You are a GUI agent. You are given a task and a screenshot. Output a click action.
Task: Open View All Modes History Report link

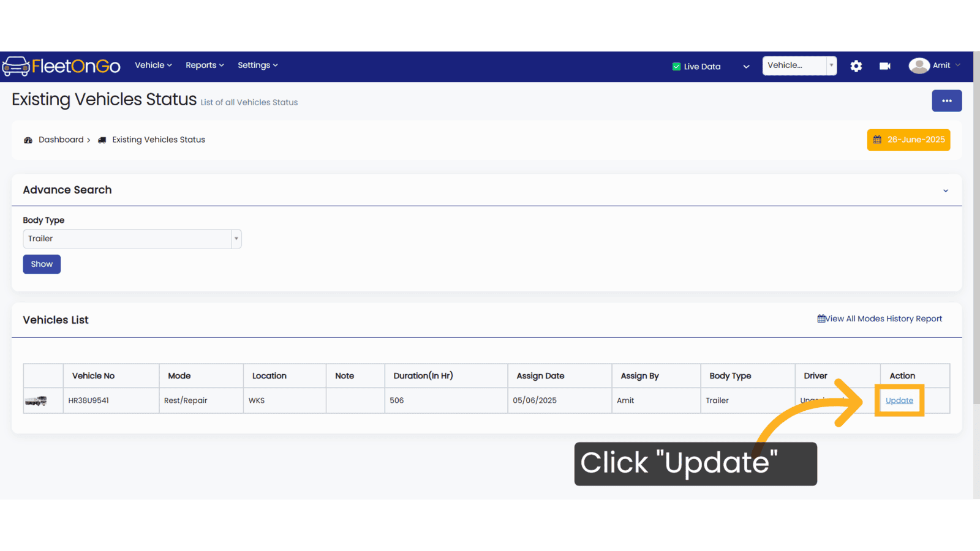880,319
